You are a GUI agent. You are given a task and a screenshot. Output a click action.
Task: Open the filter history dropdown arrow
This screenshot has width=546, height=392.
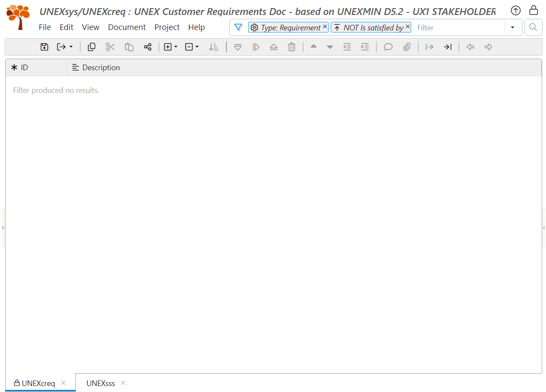click(513, 27)
